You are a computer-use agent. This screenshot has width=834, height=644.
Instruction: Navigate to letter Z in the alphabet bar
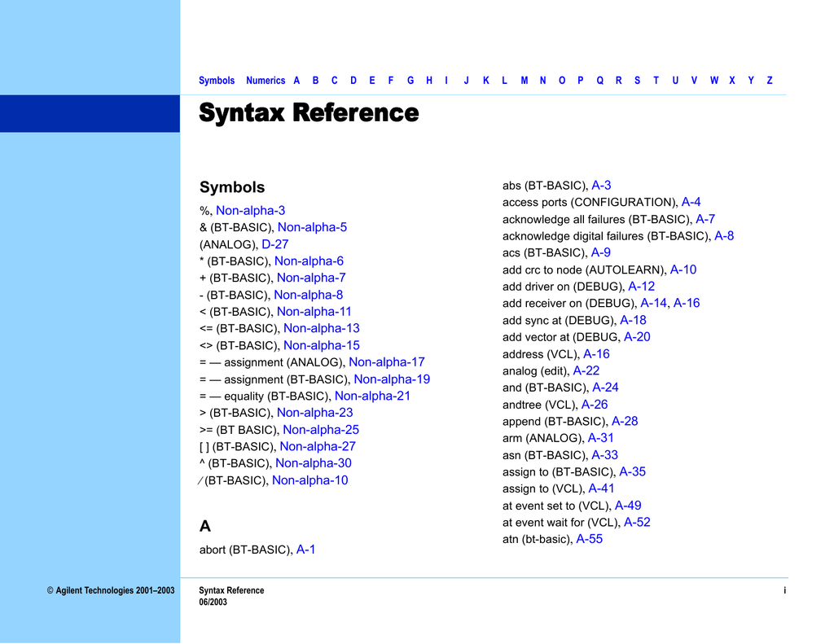click(769, 81)
